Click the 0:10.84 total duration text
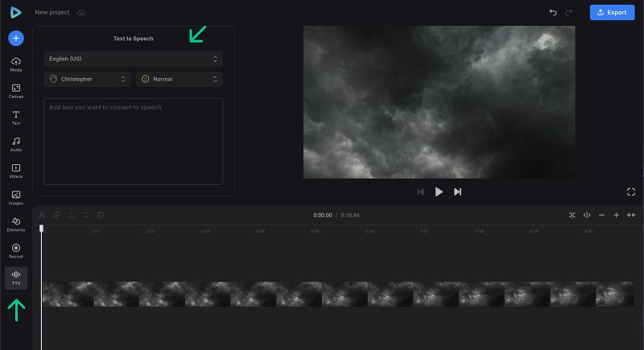Image resolution: width=644 pixels, height=350 pixels. click(x=350, y=215)
